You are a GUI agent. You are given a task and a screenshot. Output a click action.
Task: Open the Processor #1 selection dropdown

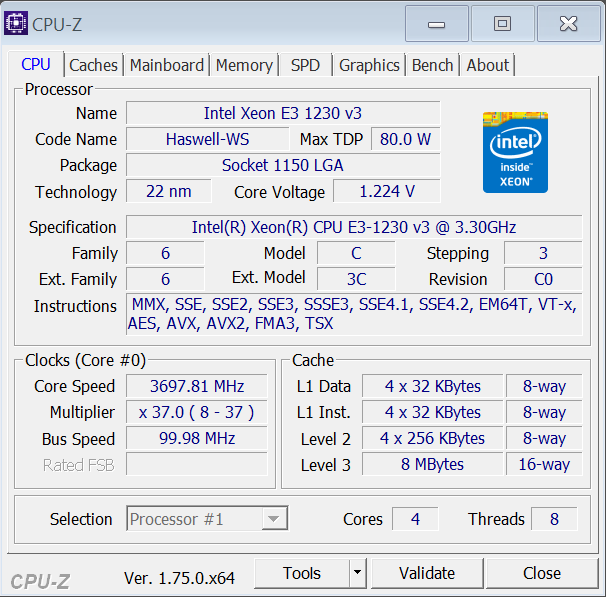207,519
